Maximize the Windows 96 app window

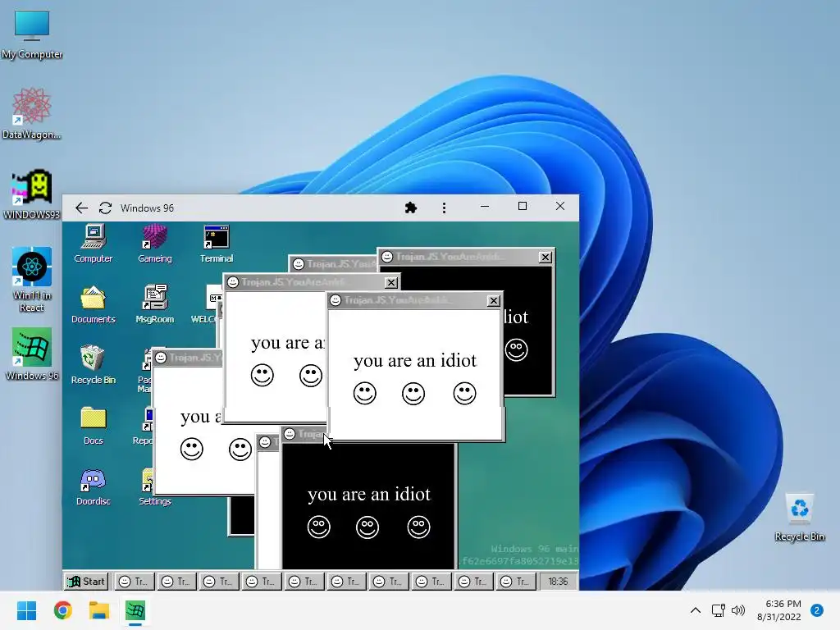(x=523, y=206)
